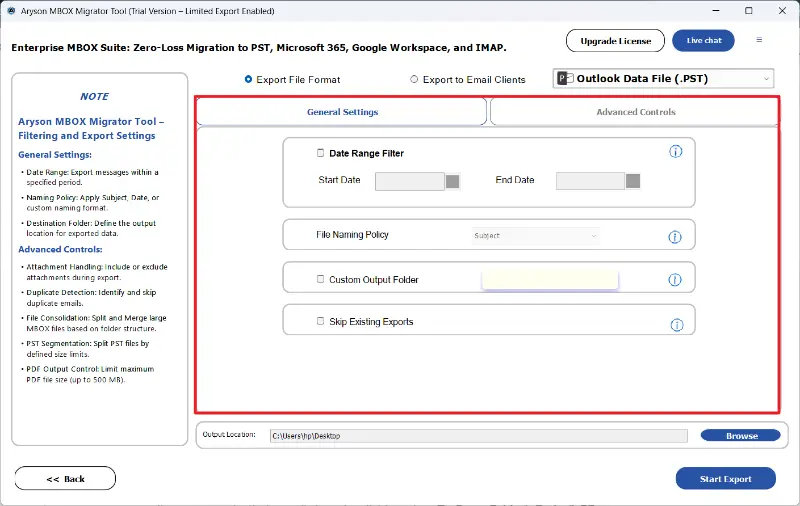Image resolution: width=800 pixels, height=506 pixels.
Task: Open the Live chat button
Action: pos(704,41)
